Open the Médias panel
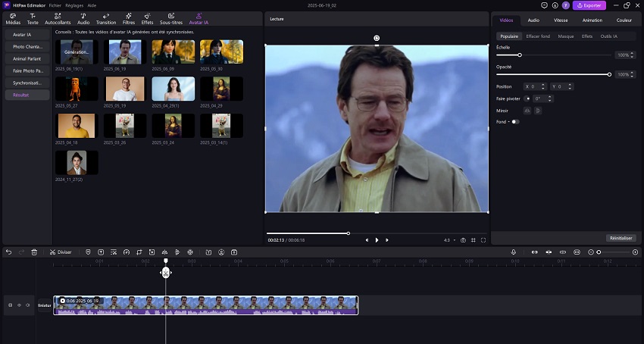 [x=13, y=19]
